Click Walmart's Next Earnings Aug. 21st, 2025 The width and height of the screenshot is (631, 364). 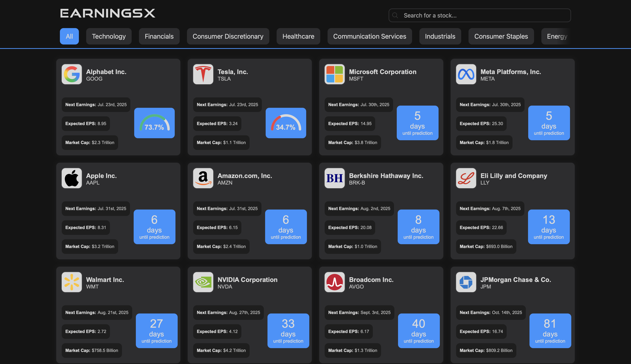pyautogui.click(x=97, y=313)
